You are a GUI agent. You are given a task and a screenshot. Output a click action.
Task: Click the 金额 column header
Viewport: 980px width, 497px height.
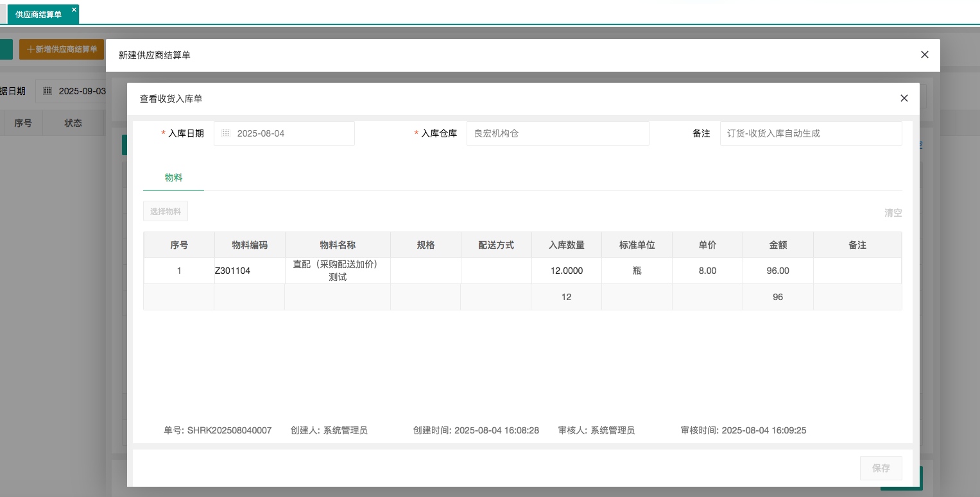pos(778,245)
